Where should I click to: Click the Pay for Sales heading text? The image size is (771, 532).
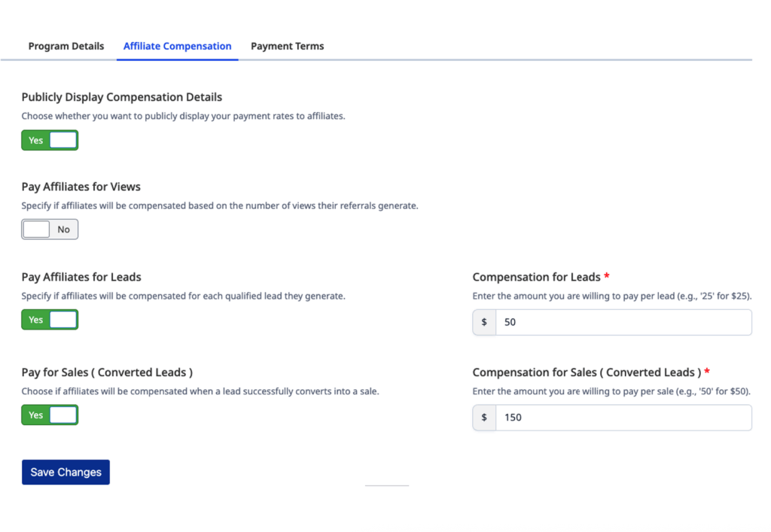click(106, 372)
